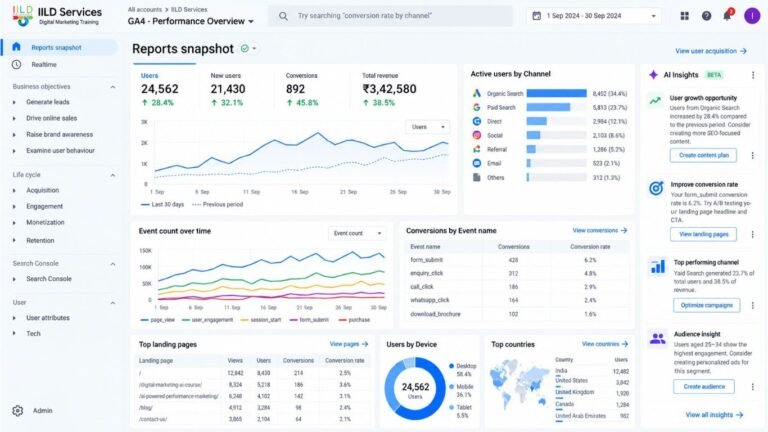
Task: Click the User growth opportunity trend icon
Action: [x=655, y=101]
